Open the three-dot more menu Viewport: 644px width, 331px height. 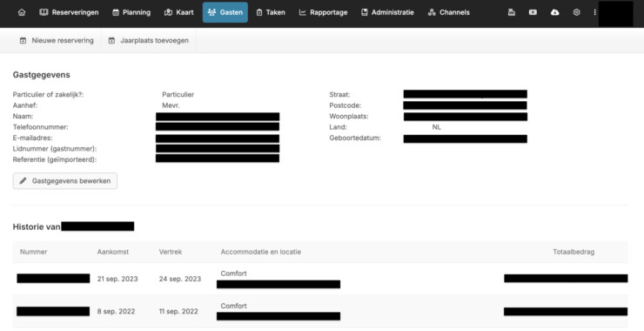pyautogui.click(x=594, y=12)
